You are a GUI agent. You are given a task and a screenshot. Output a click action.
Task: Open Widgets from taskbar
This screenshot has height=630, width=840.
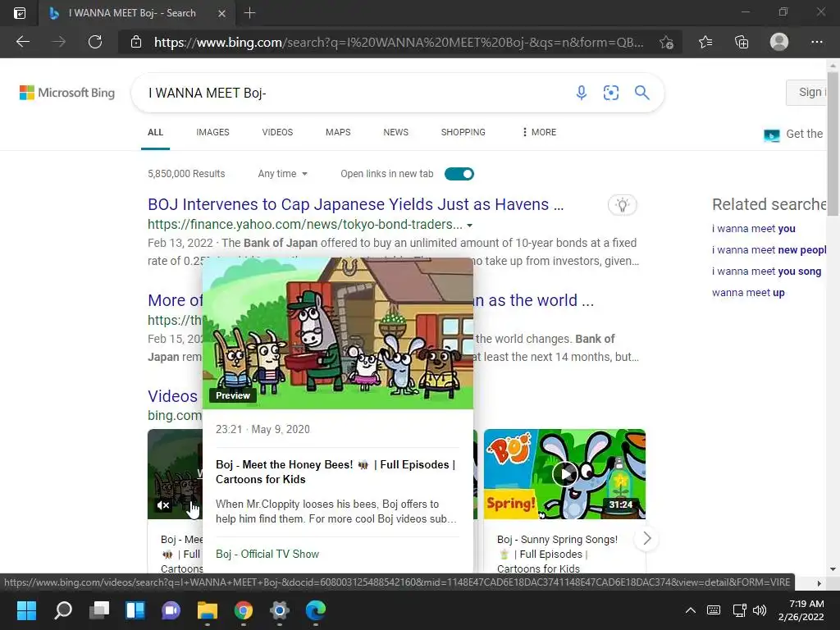135,610
